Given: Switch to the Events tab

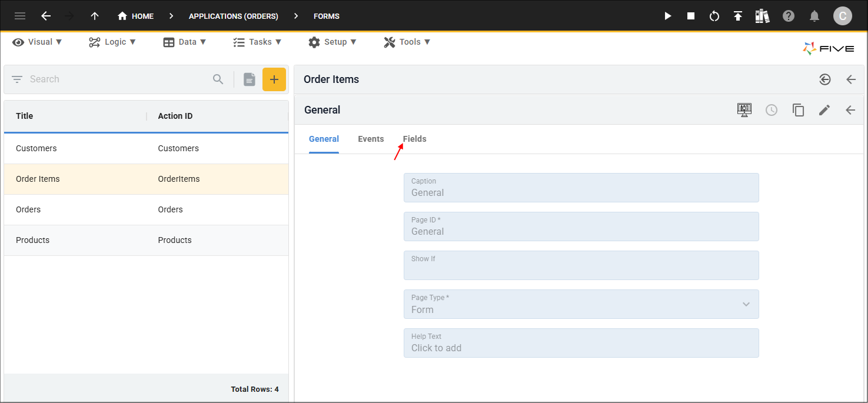Looking at the screenshot, I should click(x=371, y=139).
